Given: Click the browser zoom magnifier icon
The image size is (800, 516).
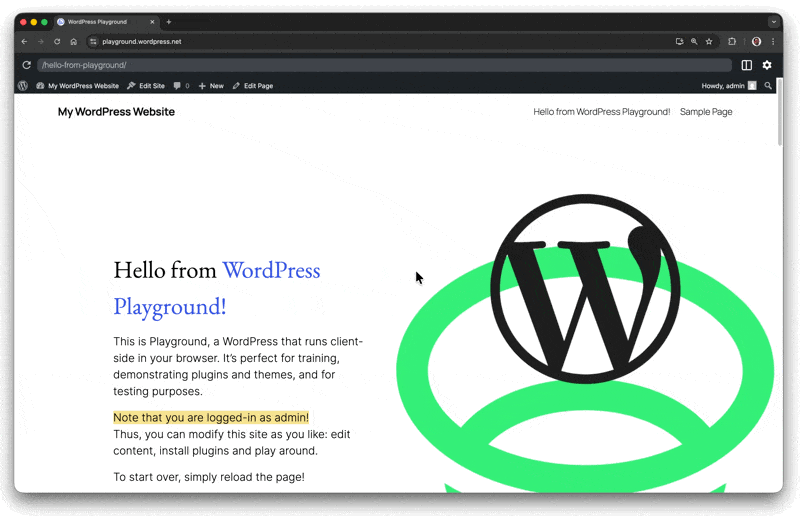Looking at the screenshot, I should 694,42.
